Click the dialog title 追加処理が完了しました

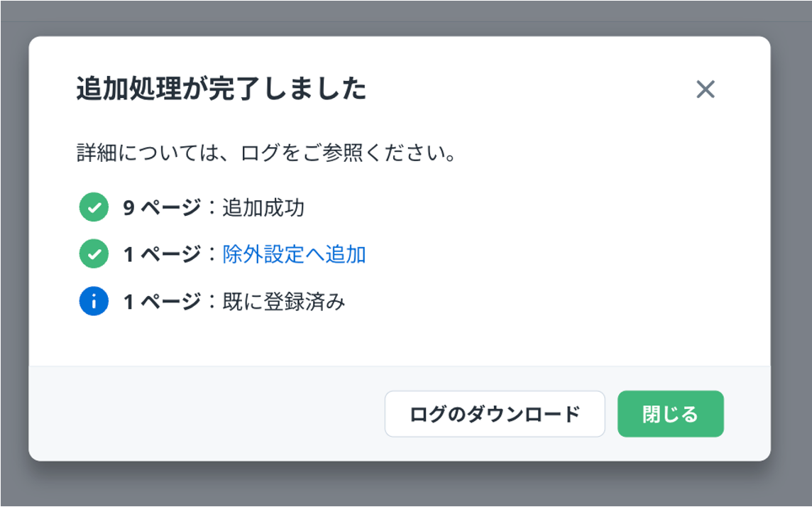point(221,89)
